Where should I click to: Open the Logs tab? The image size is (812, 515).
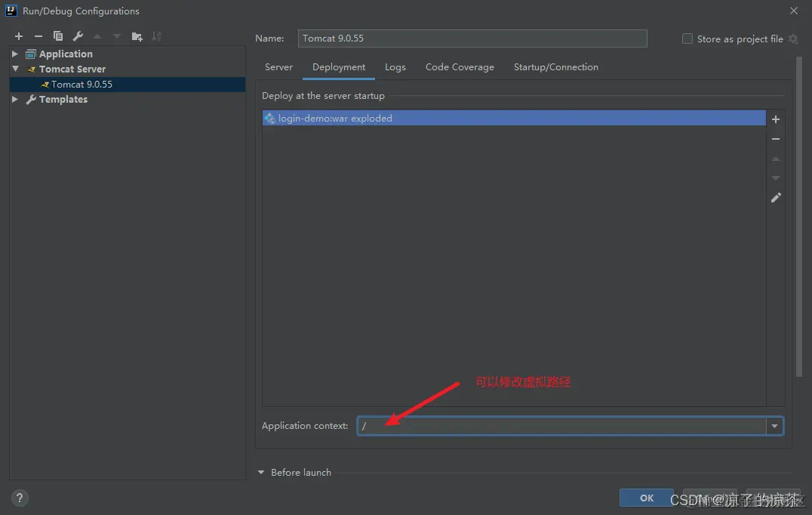tap(395, 67)
